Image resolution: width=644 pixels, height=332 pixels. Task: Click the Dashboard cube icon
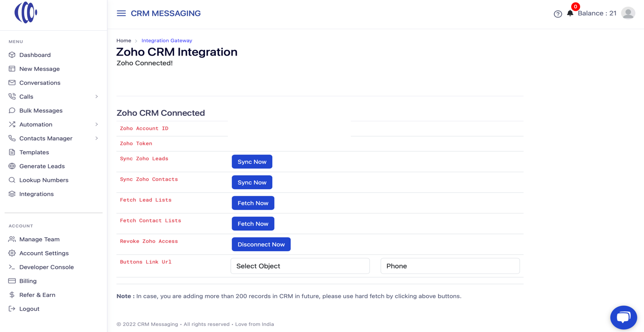(12, 55)
